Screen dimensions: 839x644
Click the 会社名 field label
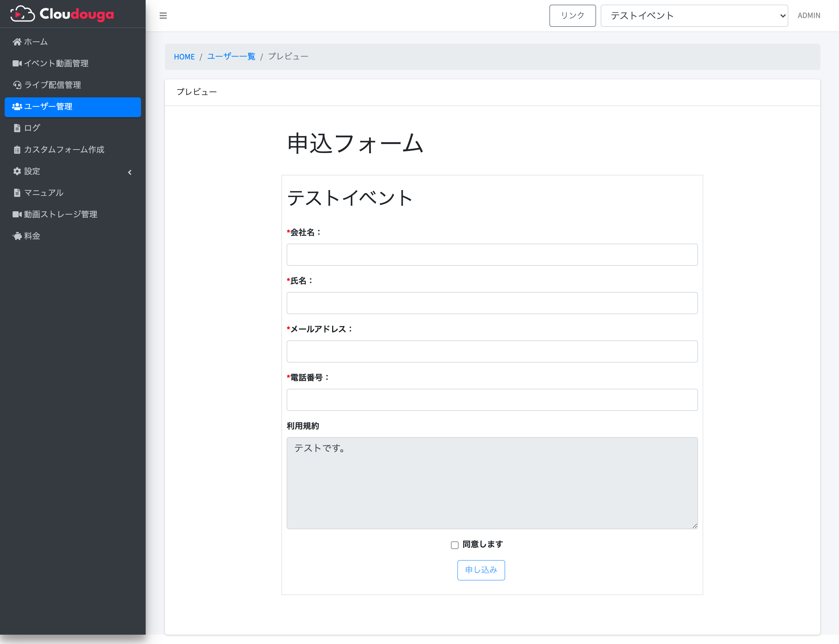tap(304, 232)
